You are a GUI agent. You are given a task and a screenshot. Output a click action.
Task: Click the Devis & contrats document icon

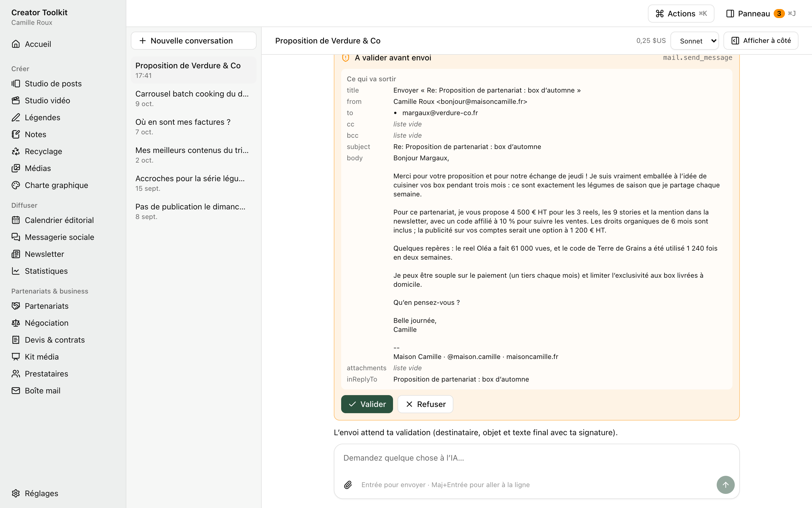click(16, 340)
